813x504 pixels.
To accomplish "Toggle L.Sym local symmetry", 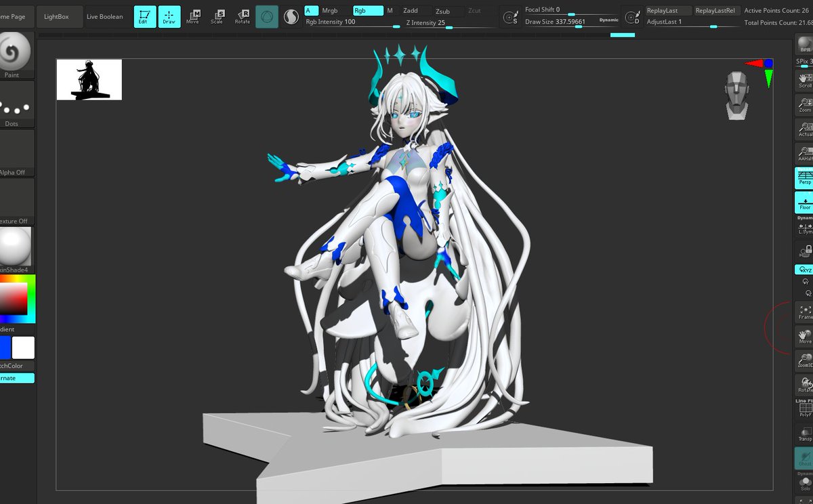I will pos(805,228).
